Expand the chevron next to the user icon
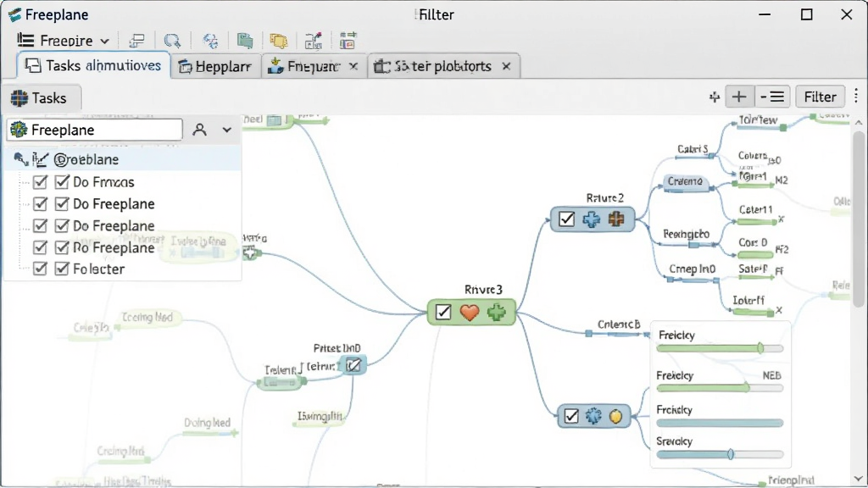The image size is (868, 488). pyautogui.click(x=227, y=130)
